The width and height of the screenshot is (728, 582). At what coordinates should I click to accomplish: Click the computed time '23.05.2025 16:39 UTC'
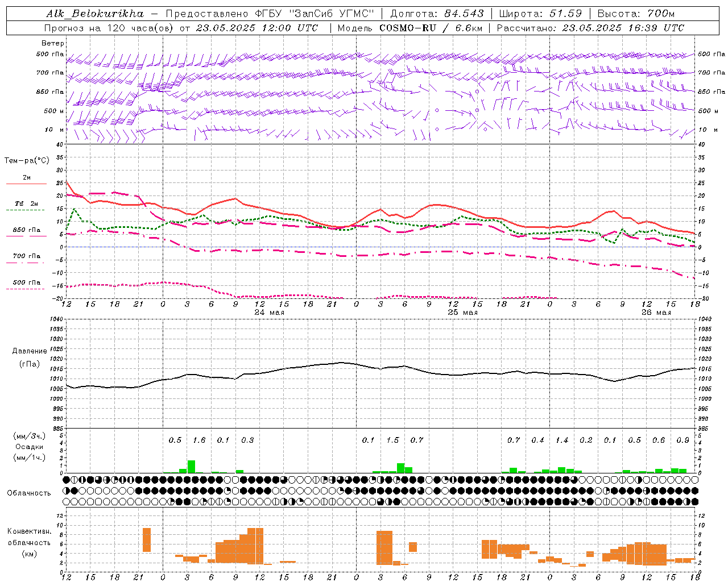point(623,28)
